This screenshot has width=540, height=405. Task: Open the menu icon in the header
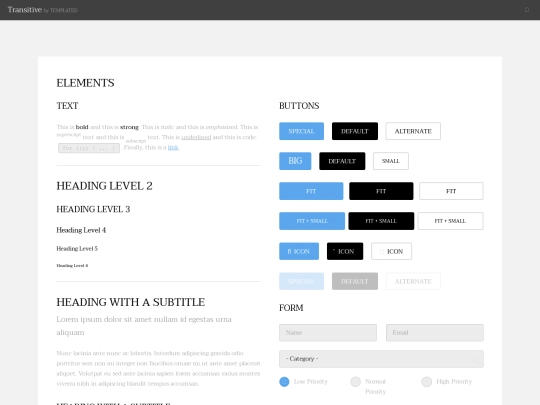coord(527,10)
